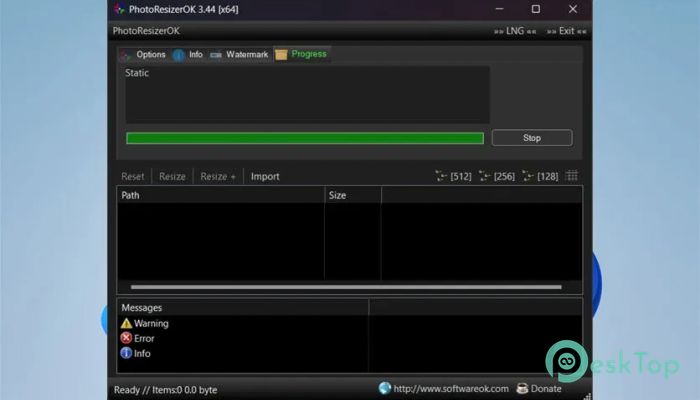This screenshot has height=400, width=700.
Task: Open the Watermark tab
Action: pos(239,54)
